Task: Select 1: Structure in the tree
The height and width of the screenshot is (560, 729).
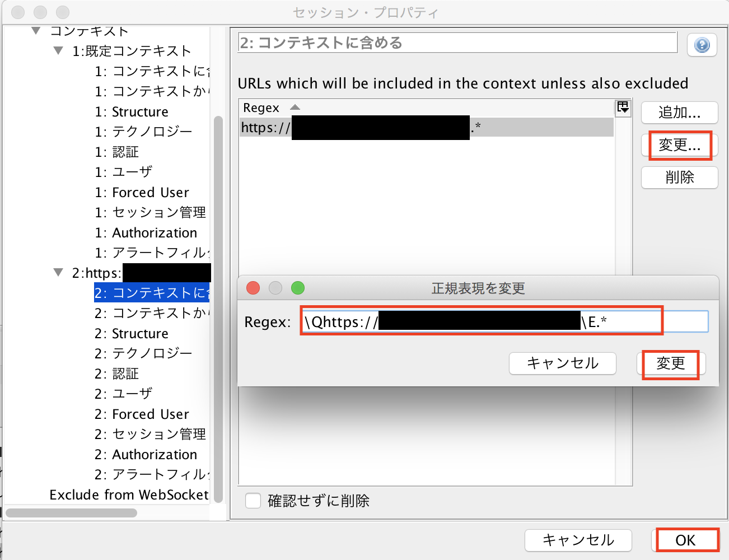Action: [x=132, y=112]
